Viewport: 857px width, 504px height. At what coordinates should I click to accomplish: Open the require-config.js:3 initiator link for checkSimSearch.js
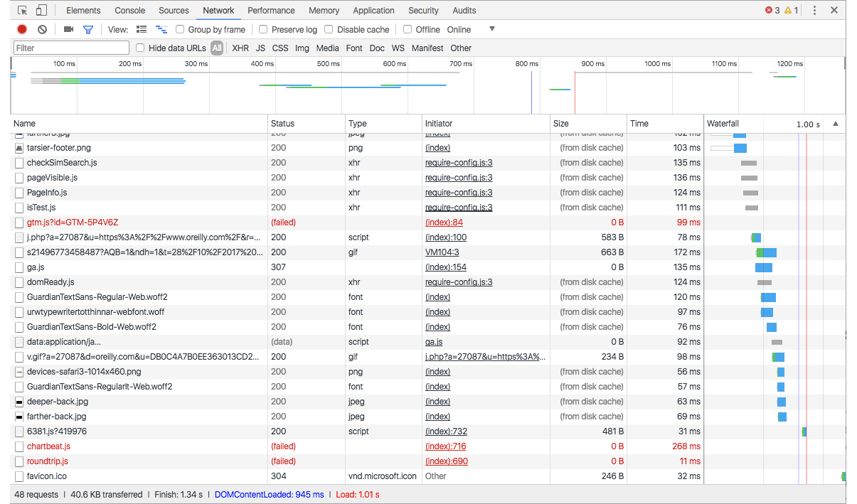click(459, 163)
